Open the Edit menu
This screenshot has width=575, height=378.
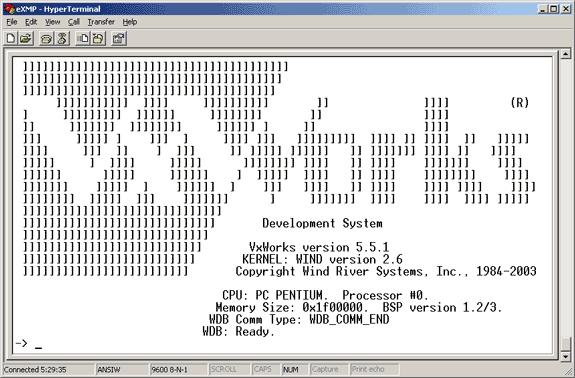[x=31, y=22]
